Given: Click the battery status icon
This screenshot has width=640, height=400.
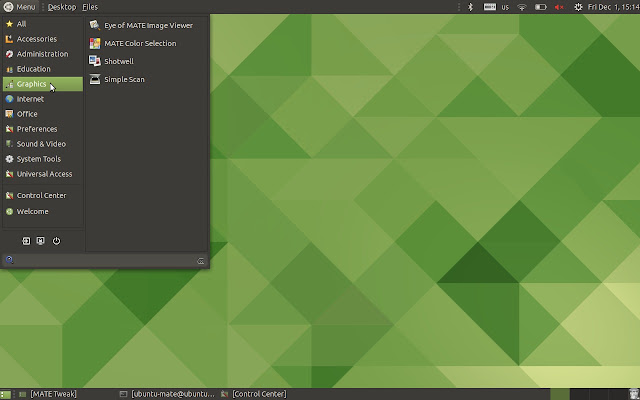Looking at the screenshot, I should coord(540,7).
